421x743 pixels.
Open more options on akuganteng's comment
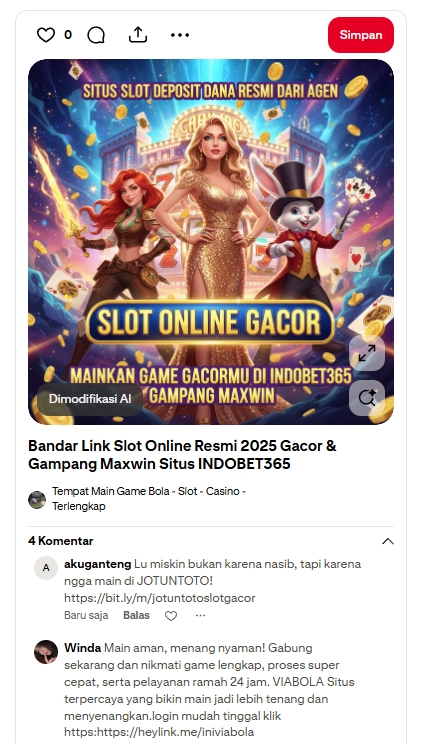tap(201, 616)
